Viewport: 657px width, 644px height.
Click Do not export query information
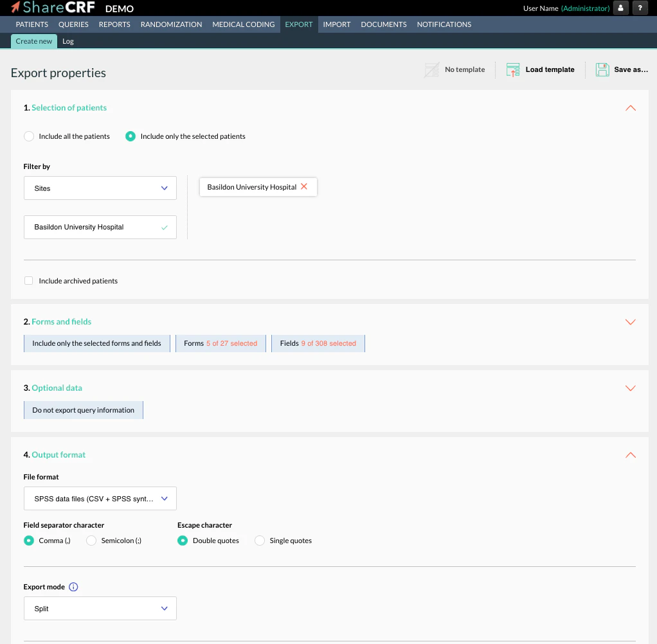(x=83, y=409)
